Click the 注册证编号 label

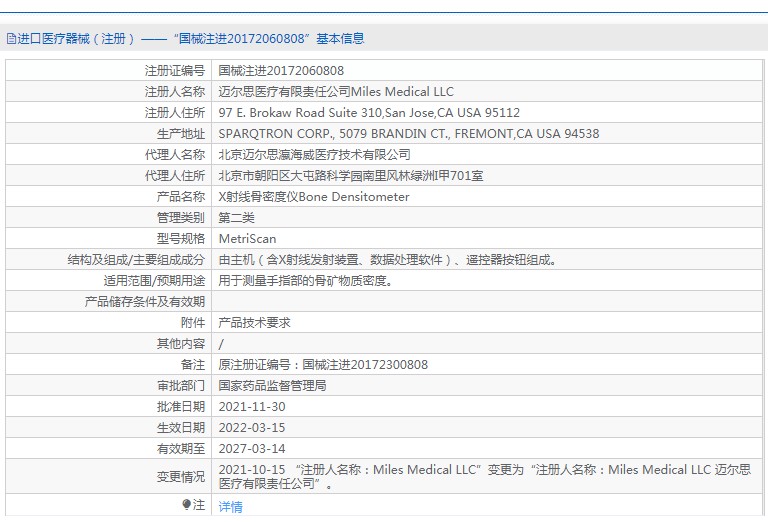175,71
